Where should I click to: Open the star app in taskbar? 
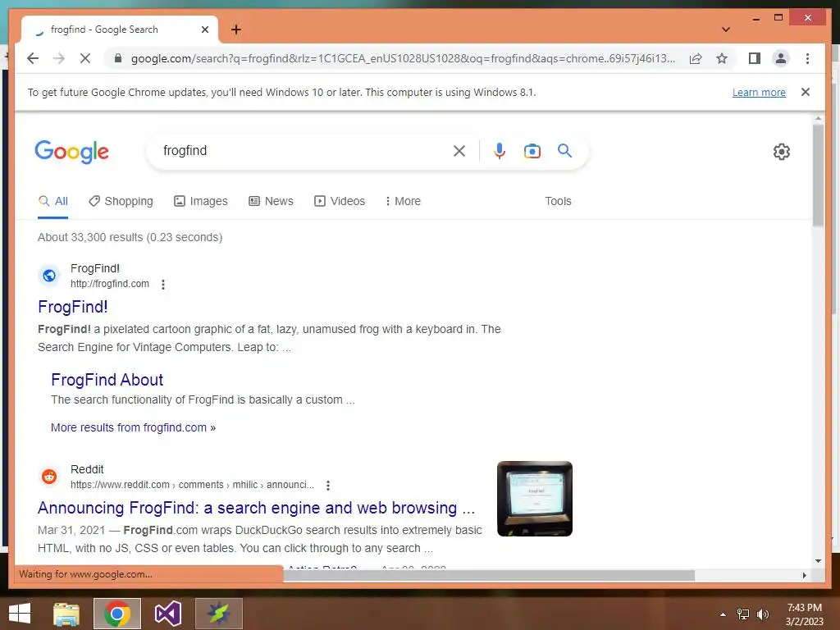point(218,614)
